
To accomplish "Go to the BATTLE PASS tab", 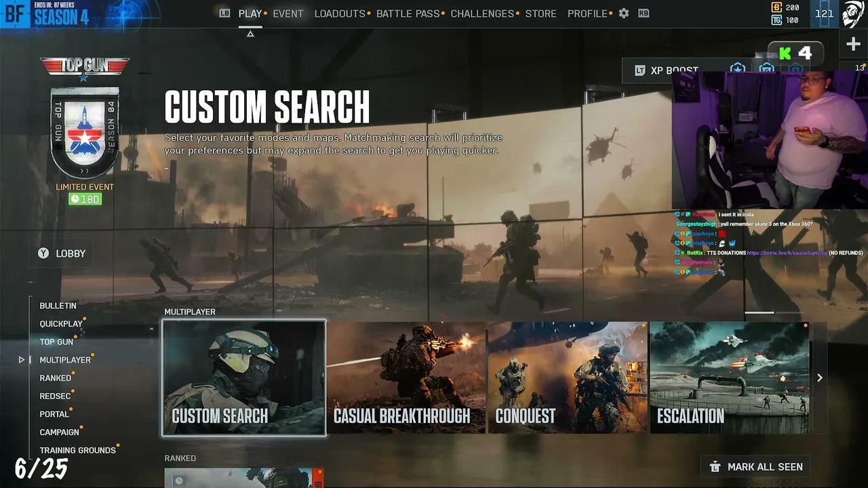I will (408, 14).
